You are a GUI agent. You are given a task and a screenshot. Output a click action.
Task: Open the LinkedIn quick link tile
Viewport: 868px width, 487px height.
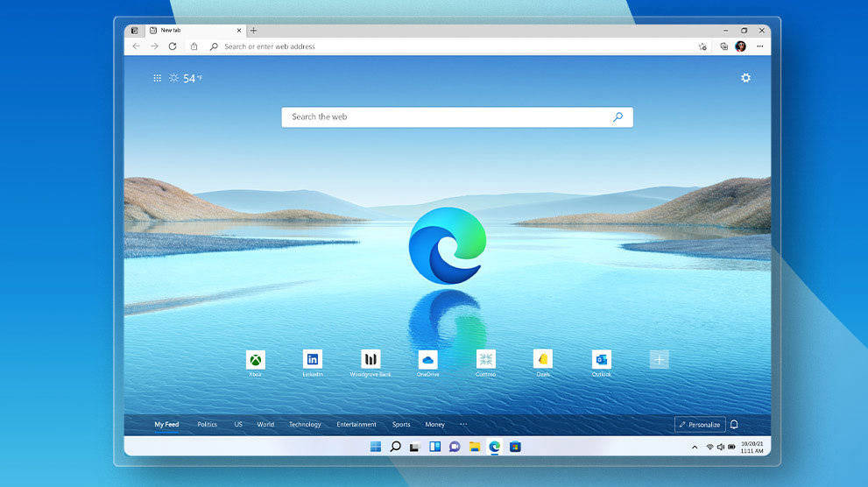click(313, 359)
